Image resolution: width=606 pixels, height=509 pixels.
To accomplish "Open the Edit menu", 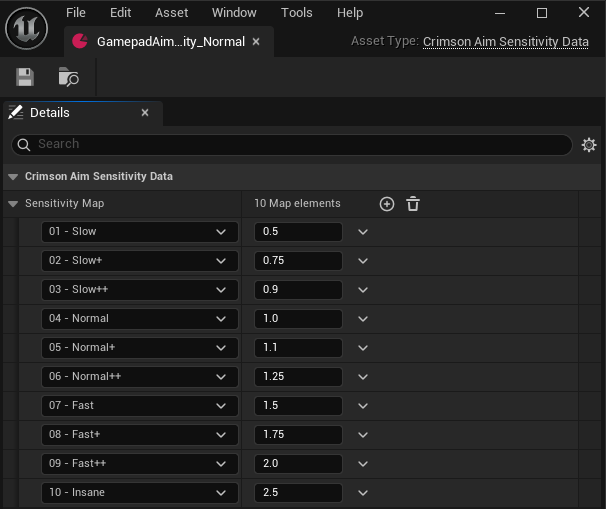I will point(121,13).
